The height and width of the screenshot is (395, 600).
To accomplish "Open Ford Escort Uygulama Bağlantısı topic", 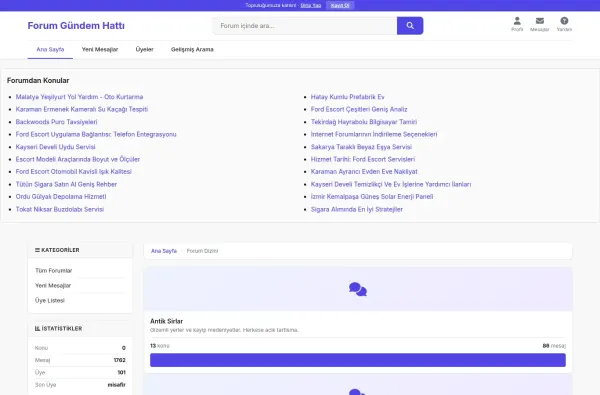I will point(96,134).
